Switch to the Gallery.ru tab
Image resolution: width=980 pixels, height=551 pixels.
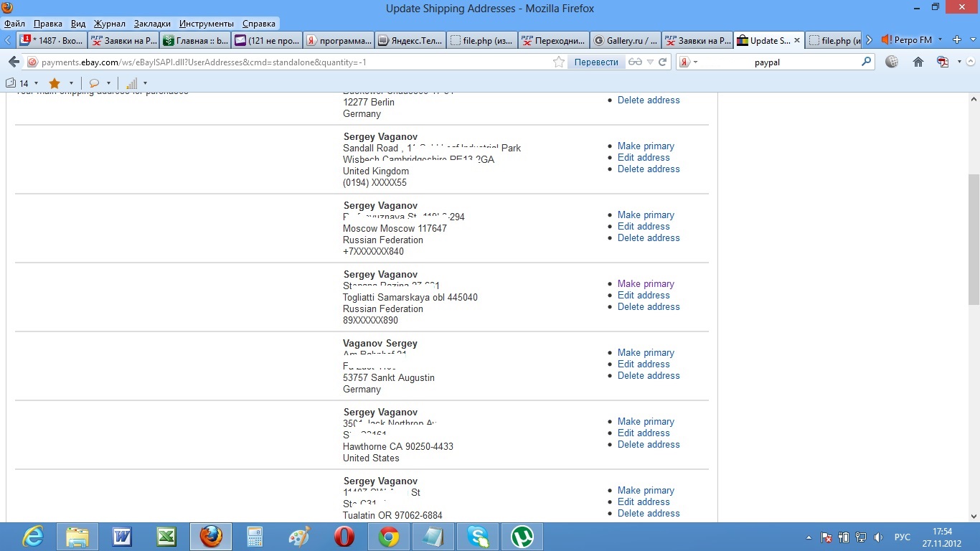(x=625, y=41)
